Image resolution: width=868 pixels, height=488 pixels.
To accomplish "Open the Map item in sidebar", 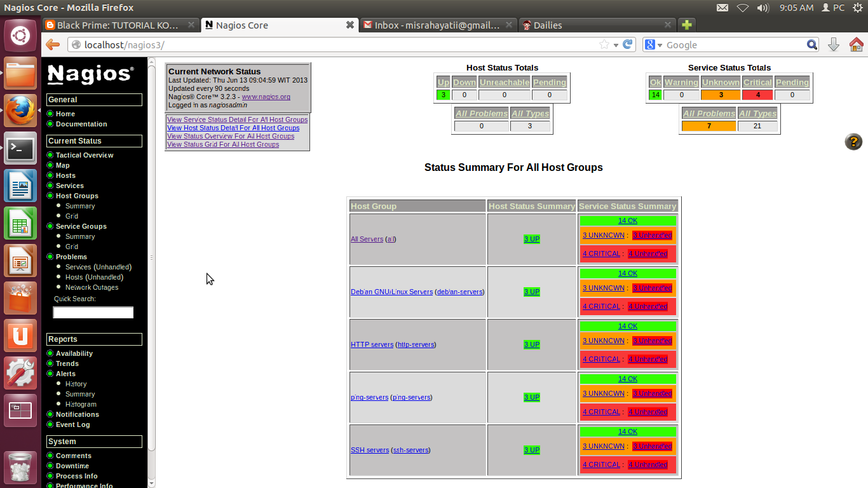I will tap(62, 165).
